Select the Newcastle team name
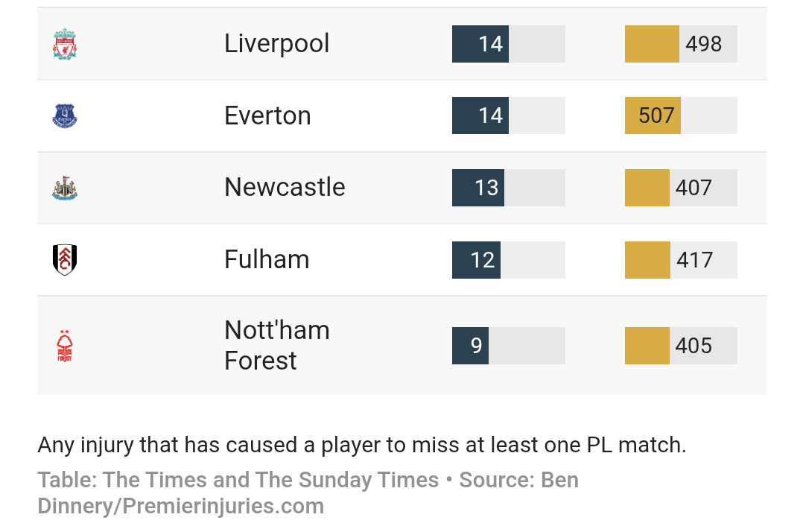 pos(285,188)
